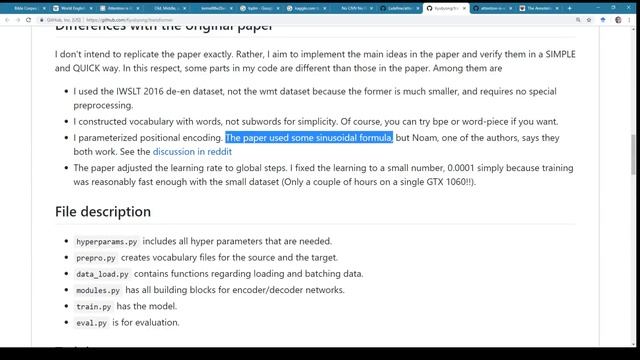The image size is (640, 360).
Task: Switch to the Bible Corpus tab
Action: (25, 8)
